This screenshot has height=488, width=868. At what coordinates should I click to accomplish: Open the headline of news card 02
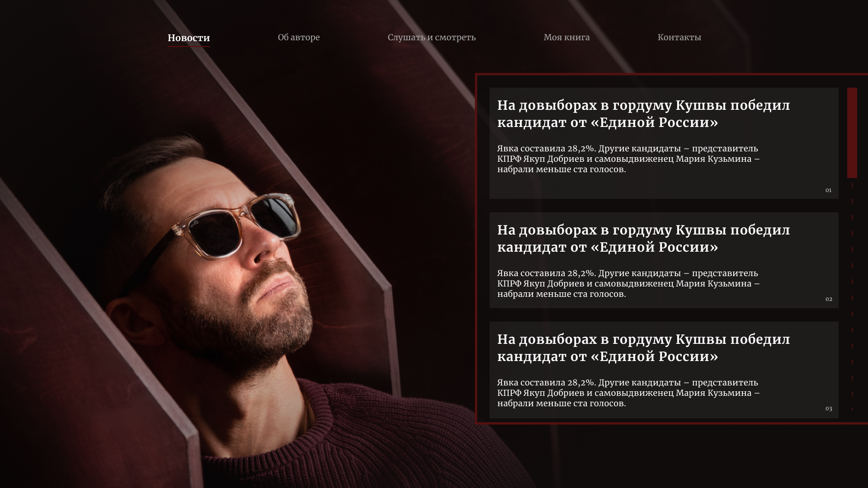pos(643,239)
